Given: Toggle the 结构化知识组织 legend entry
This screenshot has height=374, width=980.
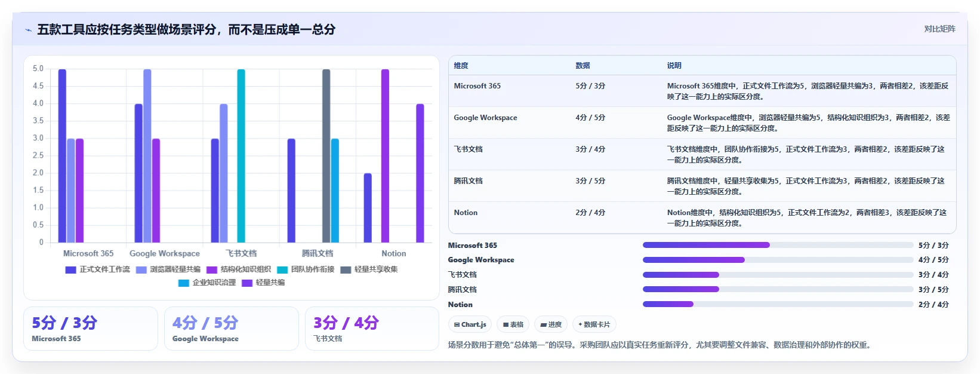Looking at the screenshot, I should (239, 269).
